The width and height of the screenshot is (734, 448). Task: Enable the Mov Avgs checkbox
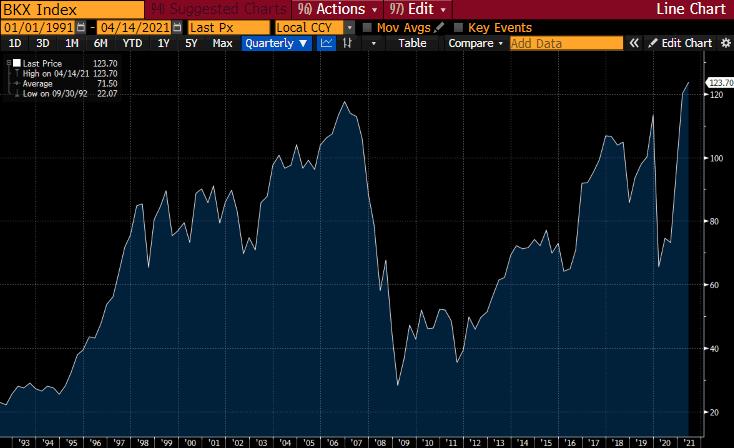pyautogui.click(x=367, y=28)
